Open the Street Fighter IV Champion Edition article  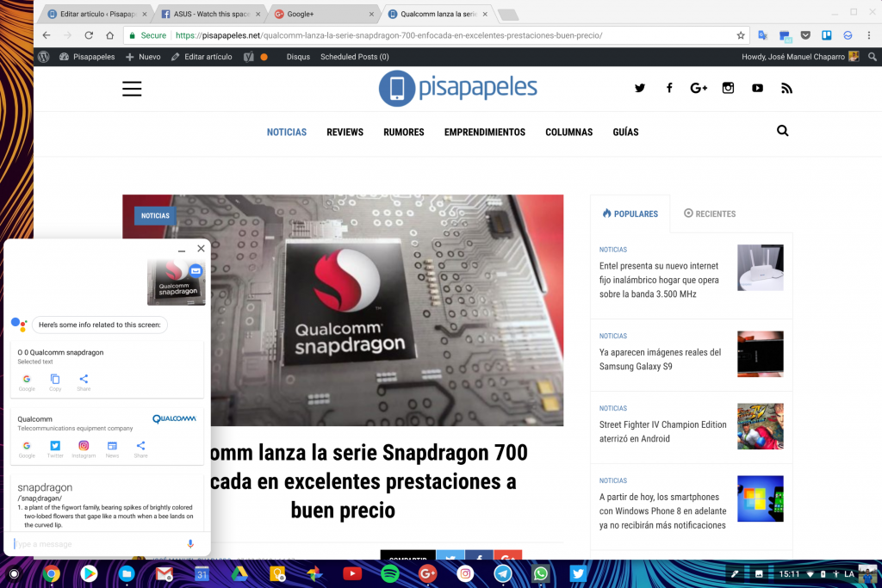coord(662,431)
